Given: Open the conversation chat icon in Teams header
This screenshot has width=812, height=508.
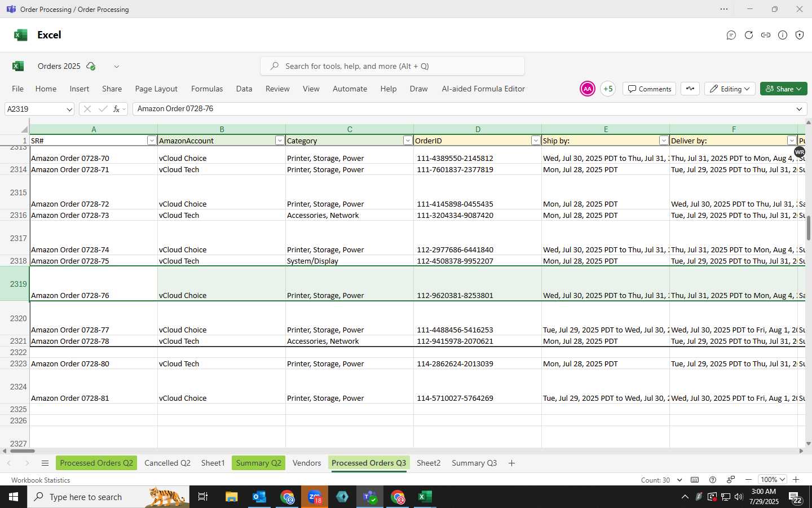Looking at the screenshot, I should point(731,35).
